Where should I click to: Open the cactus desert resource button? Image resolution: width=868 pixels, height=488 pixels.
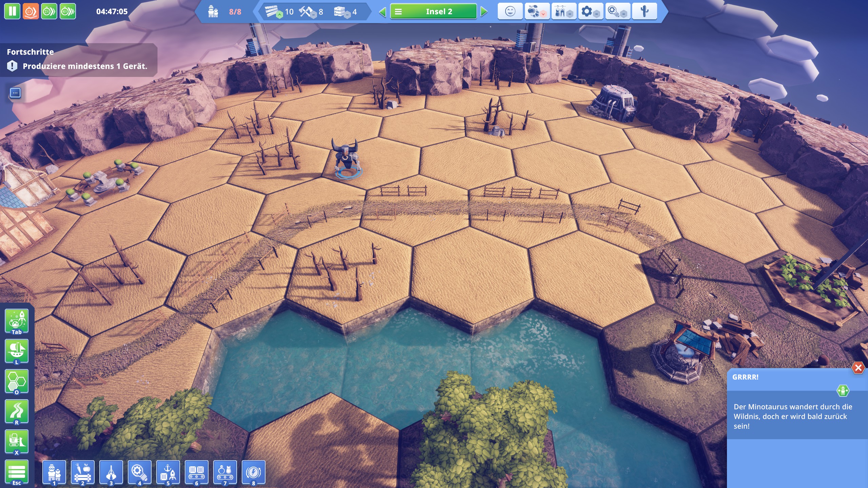[644, 12]
